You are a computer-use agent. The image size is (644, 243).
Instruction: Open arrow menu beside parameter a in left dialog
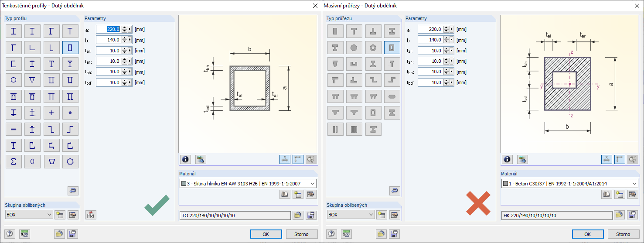click(x=129, y=29)
